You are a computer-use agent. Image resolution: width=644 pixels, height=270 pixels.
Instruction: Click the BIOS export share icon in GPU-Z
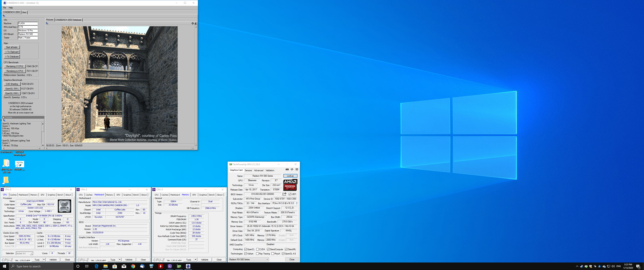(x=284, y=194)
